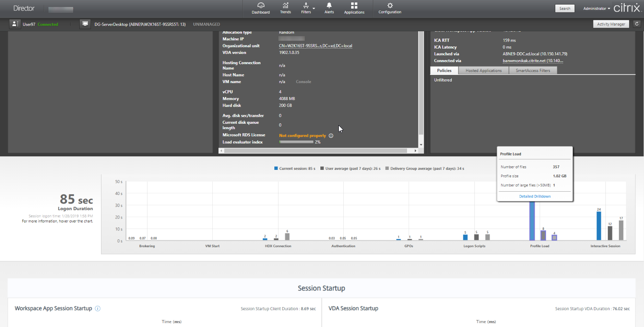Refresh the session details page
This screenshot has height=327, width=644.
point(637,24)
